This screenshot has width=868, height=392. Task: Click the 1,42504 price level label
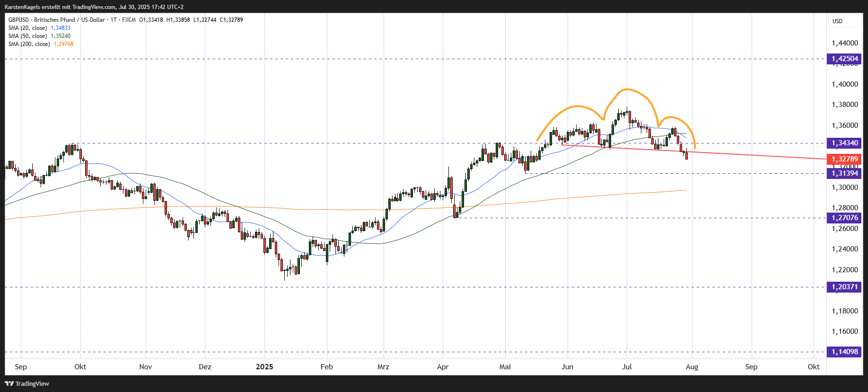click(x=844, y=59)
